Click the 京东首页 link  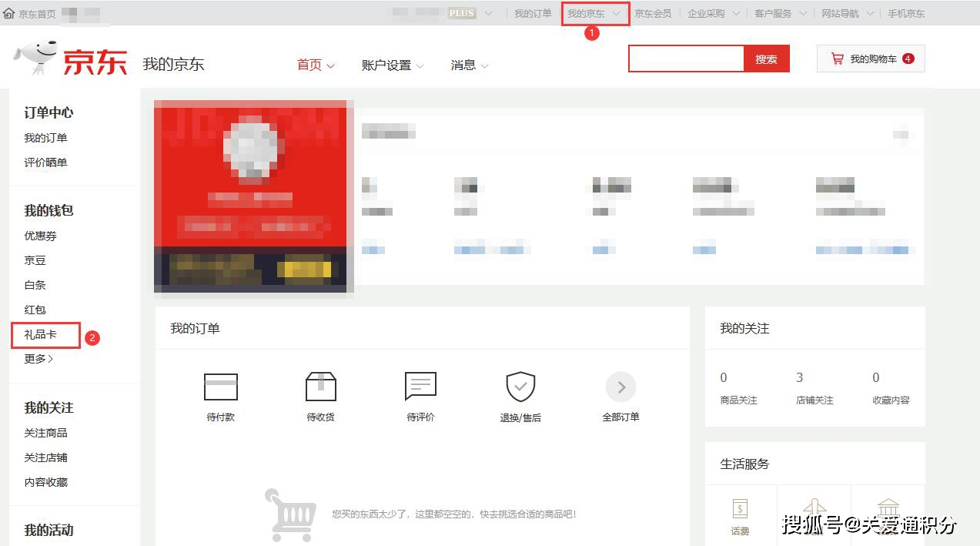click(37, 14)
